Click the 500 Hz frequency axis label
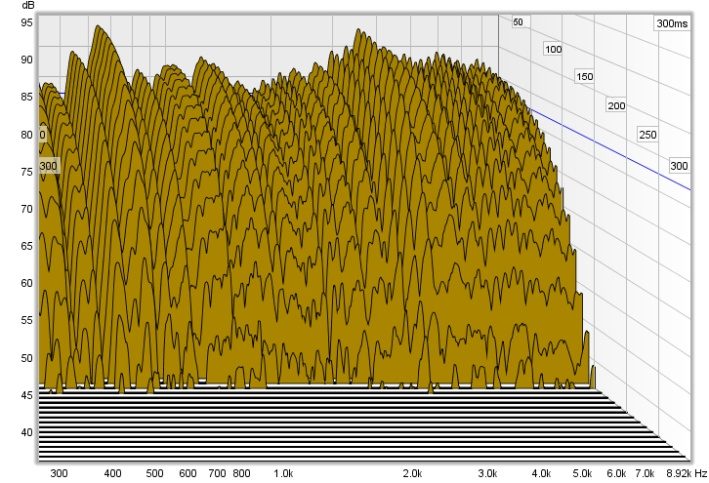Screen dimensions: 709x483 coord(154,474)
